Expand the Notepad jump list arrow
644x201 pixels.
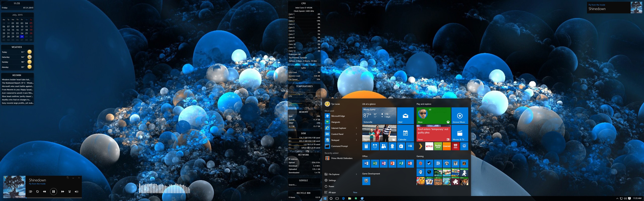pos(356,140)
